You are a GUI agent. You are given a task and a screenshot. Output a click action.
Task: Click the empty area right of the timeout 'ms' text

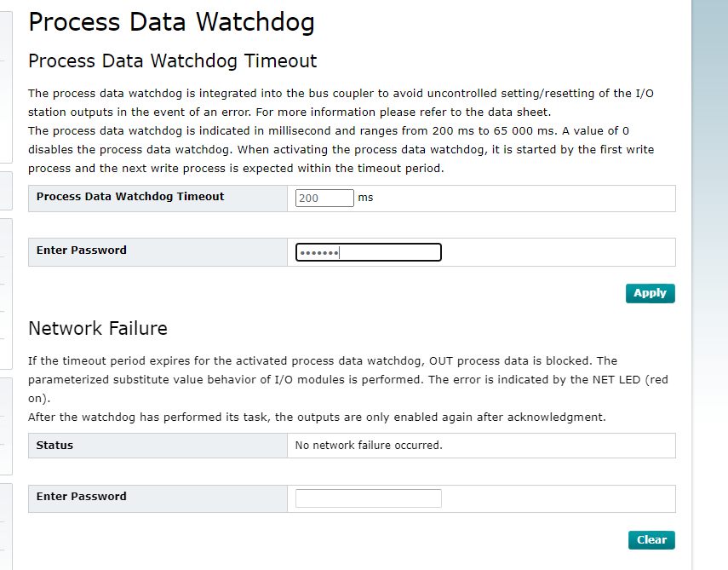[x=524, y=199]
